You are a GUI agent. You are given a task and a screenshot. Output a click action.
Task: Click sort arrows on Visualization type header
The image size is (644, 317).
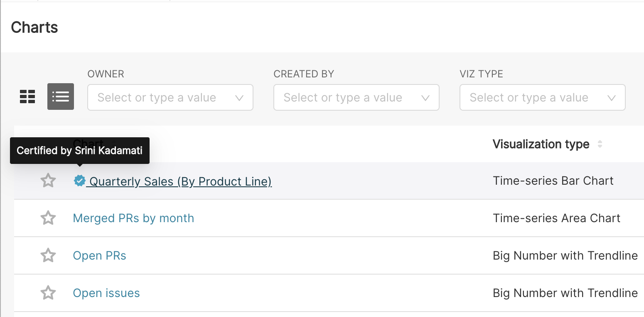pos(600,144)
